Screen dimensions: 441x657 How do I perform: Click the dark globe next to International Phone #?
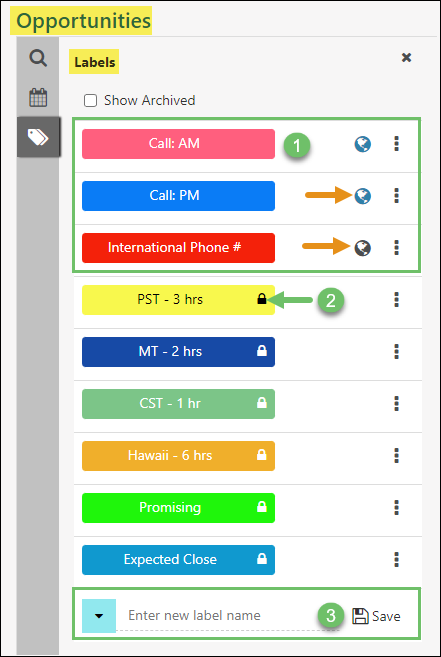tap(363, 248)
